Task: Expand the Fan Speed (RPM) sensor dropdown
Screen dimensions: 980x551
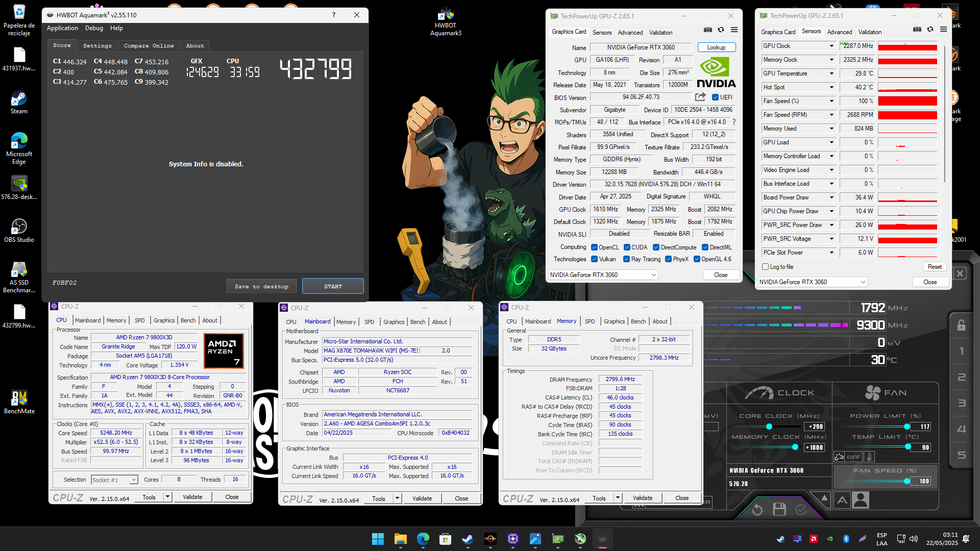Action: click(x=831, y=115)
